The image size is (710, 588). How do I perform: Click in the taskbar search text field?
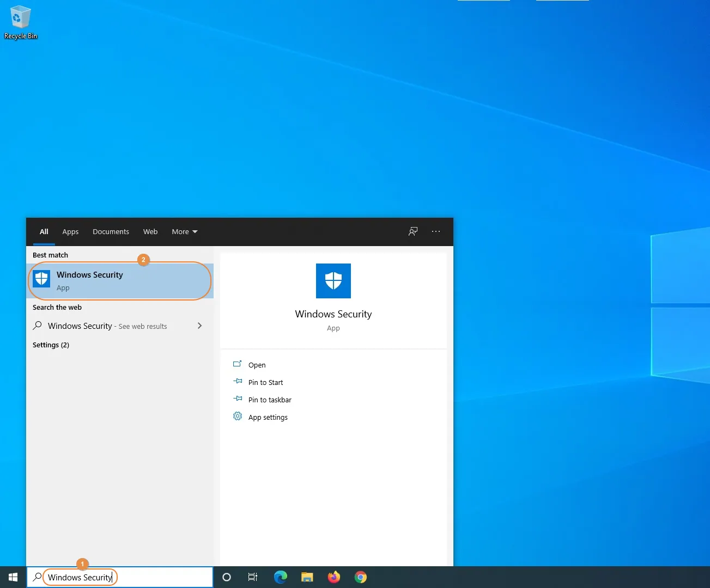point(120,577)
